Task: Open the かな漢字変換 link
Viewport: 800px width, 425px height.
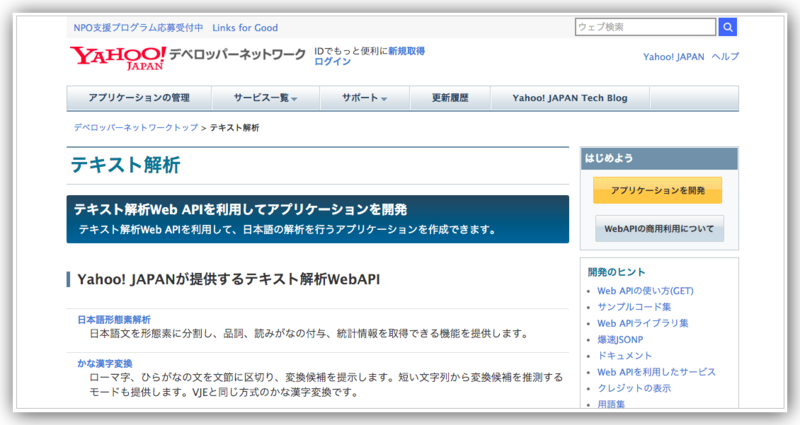Action: (x=105, y=363)
